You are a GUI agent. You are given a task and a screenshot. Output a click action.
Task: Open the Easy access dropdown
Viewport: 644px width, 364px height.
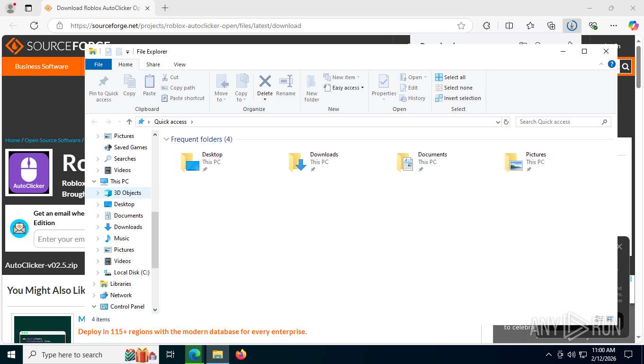point(344,88)
